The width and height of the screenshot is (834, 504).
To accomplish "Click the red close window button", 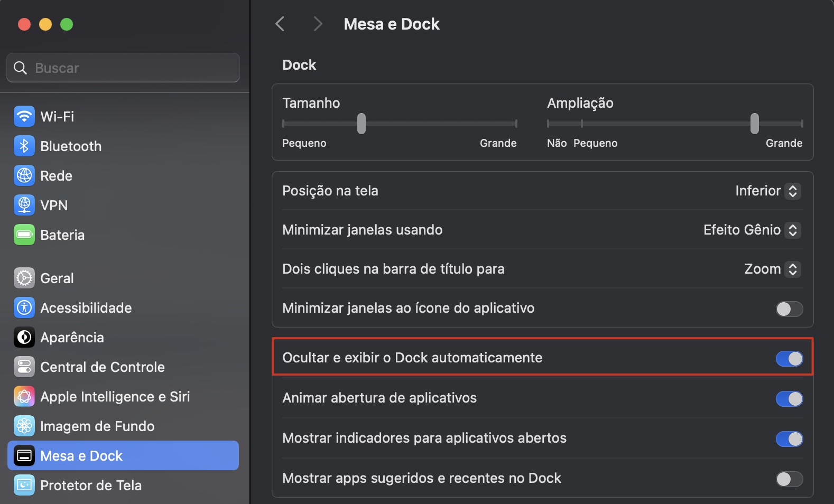I will point(24,24).
